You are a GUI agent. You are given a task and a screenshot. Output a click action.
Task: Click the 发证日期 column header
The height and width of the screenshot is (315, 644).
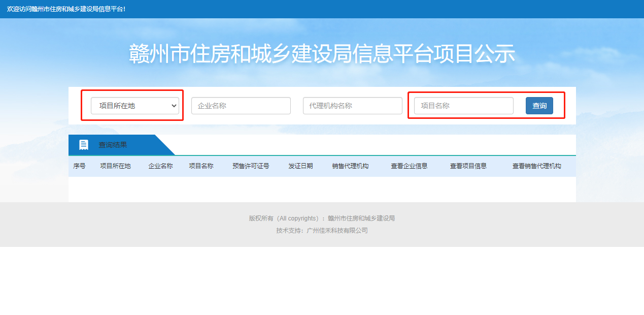(x=300, y=166)
